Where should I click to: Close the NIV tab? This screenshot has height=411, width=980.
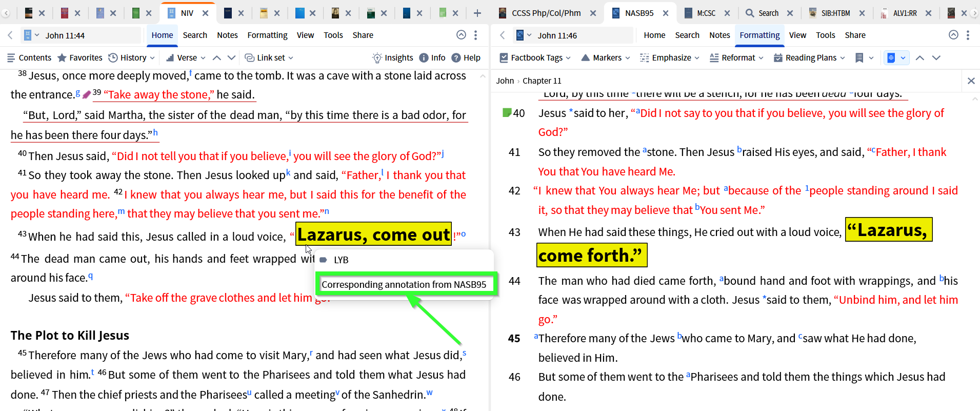[x=205, y=13]
